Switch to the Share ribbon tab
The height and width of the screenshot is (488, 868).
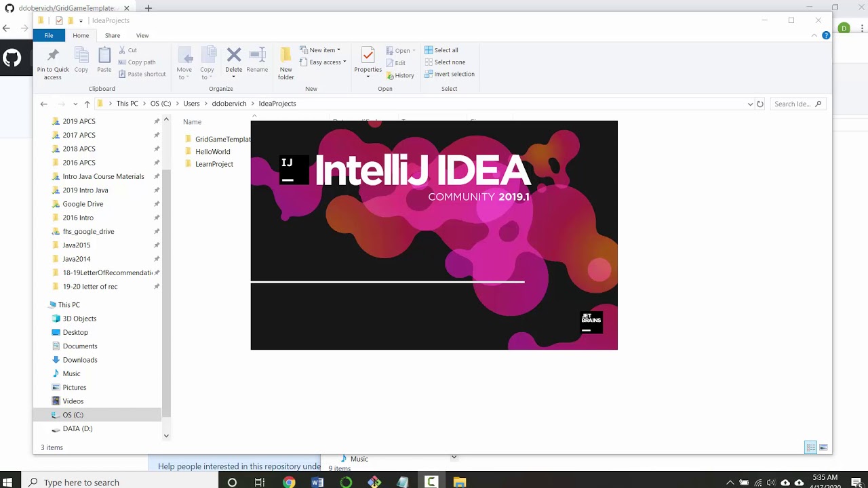coord(113,35)
